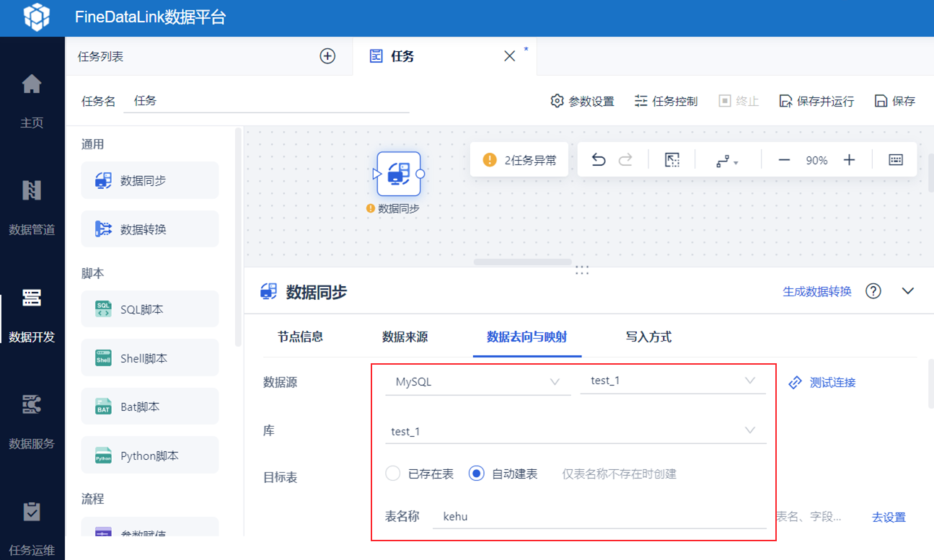Viewport: 934px width, 560px height.
Task: Click the 90% zoom level value
Action: pyautogui.click(x=816, y=160)
